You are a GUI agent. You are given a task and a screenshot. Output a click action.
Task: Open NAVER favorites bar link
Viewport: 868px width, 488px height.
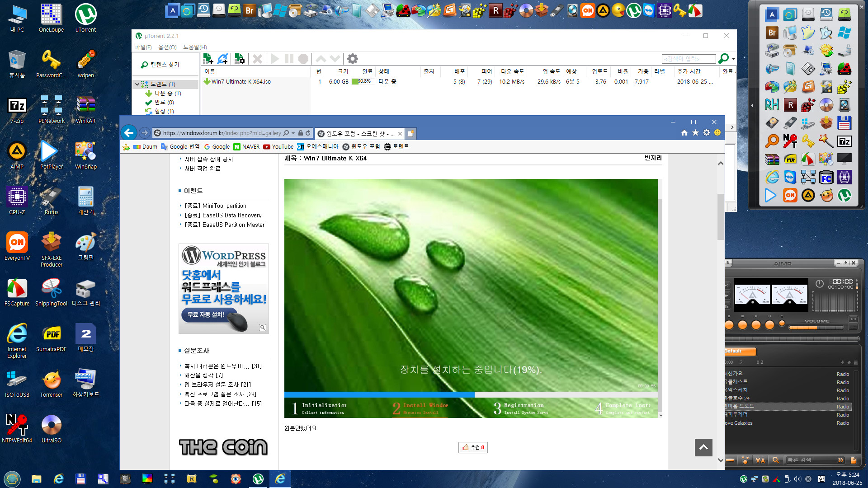(246, 147)
